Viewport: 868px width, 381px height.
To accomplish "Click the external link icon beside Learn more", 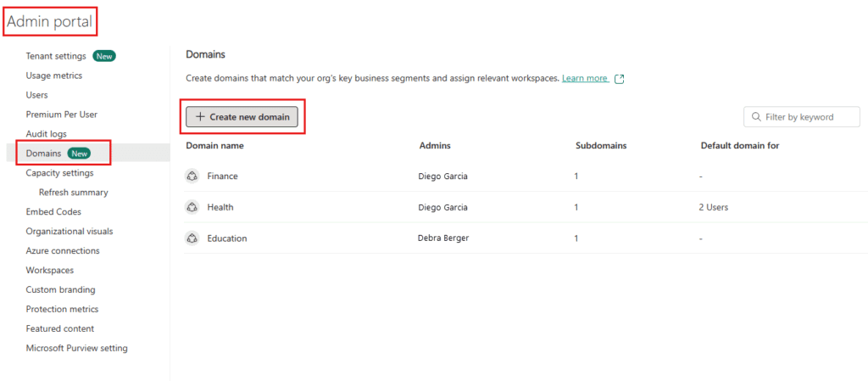I will (619, 79).
